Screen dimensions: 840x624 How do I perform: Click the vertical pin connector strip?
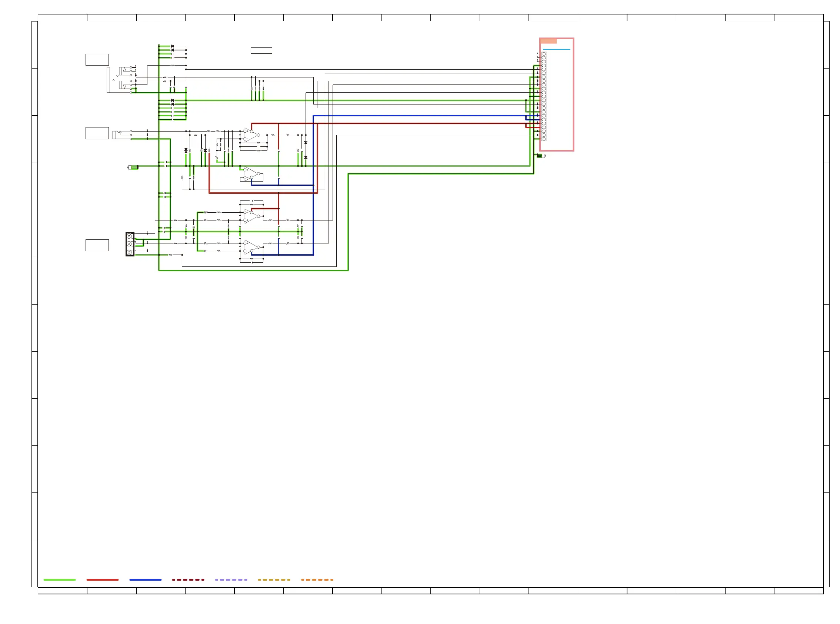(x=544, y=96)
